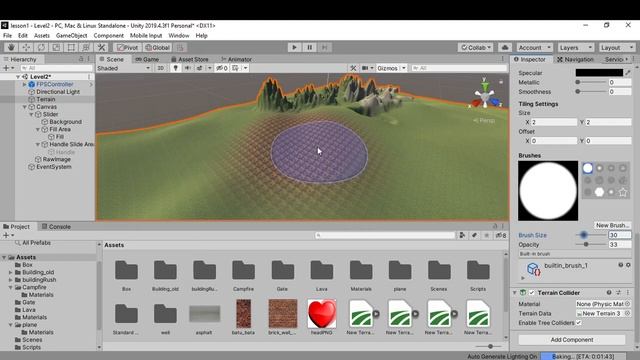Image resolution: width=640 pixels, height=360 pixels.
Task: Select the brick_wall texture asset
Action: (282, 313)
